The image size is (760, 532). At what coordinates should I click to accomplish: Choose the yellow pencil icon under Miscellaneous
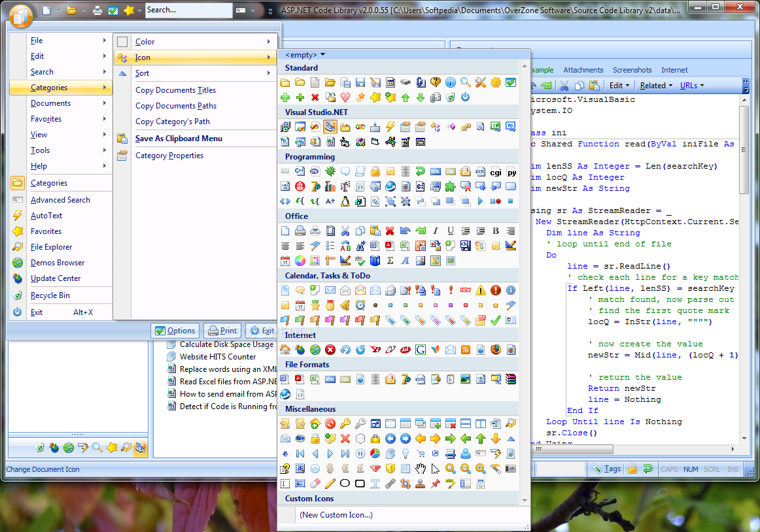click(x=330, y=484)
